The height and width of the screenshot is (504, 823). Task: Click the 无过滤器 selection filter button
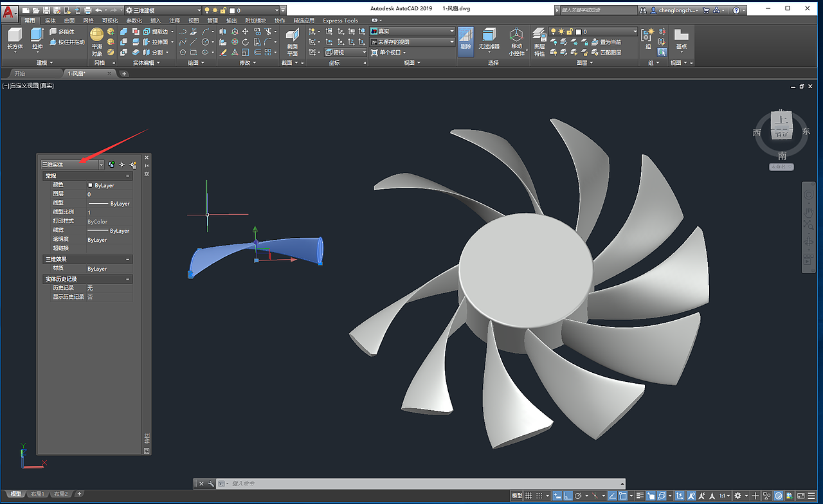click(489, 39)
